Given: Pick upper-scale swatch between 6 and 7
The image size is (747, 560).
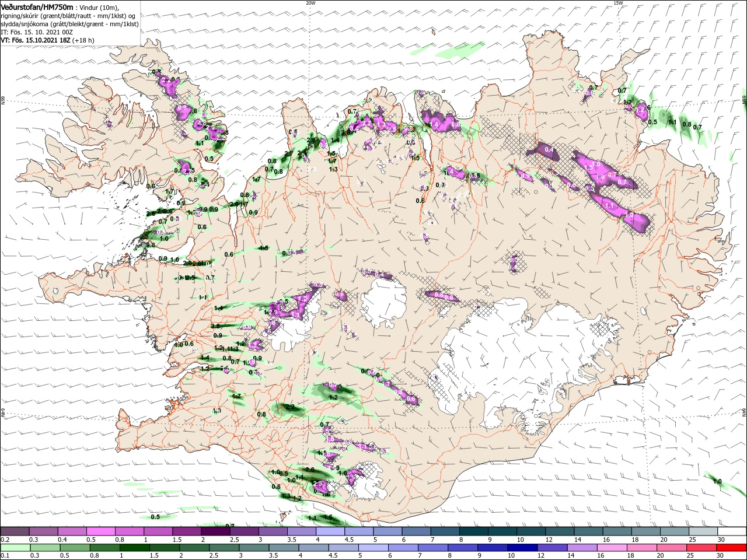Looking at the screenshot, I should tap(415, 531).
